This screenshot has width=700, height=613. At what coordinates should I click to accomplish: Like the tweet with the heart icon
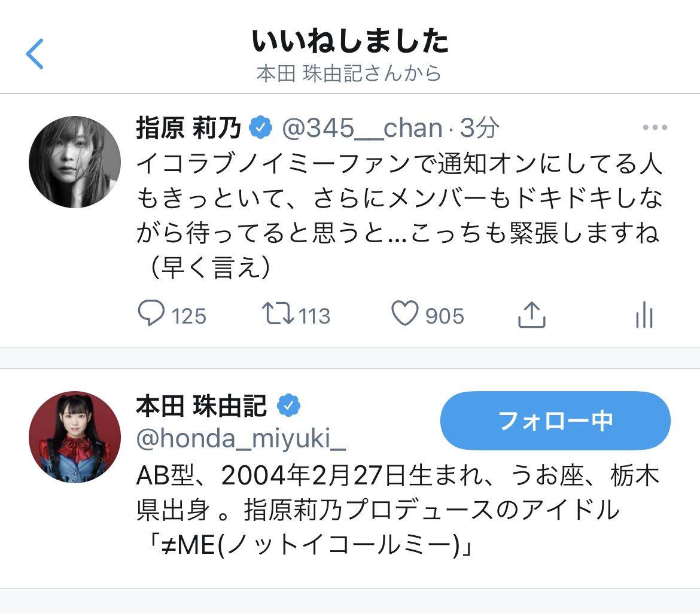[x=405, y=313]
